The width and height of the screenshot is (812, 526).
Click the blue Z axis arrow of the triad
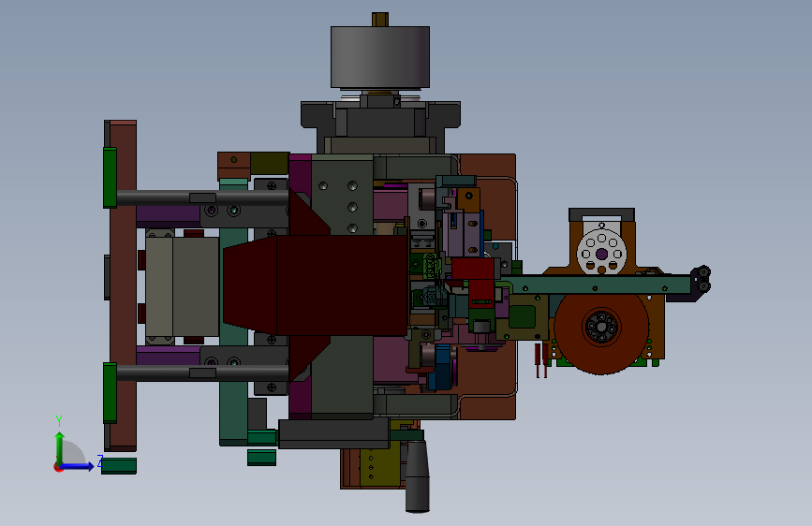[x=79, y=466]
